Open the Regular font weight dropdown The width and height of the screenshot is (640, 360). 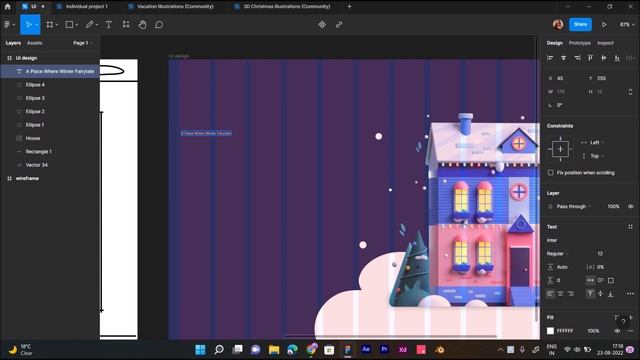pos(558,253)
